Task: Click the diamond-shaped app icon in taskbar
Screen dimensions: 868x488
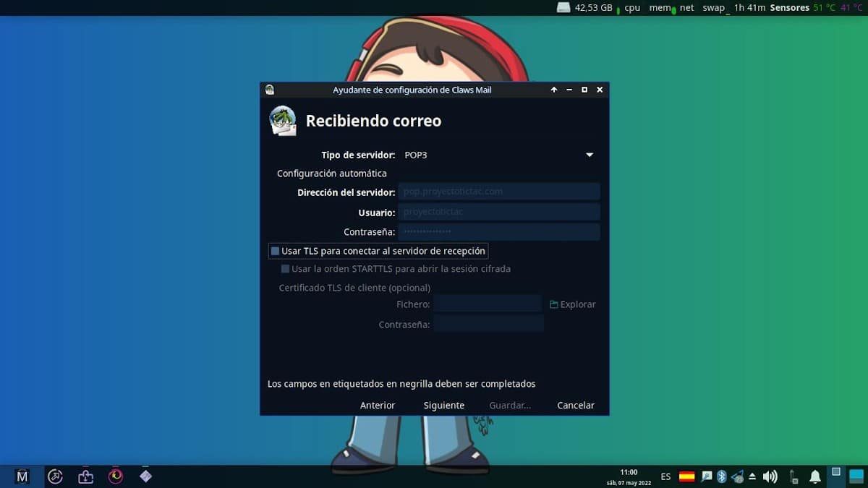Action: 145,476
